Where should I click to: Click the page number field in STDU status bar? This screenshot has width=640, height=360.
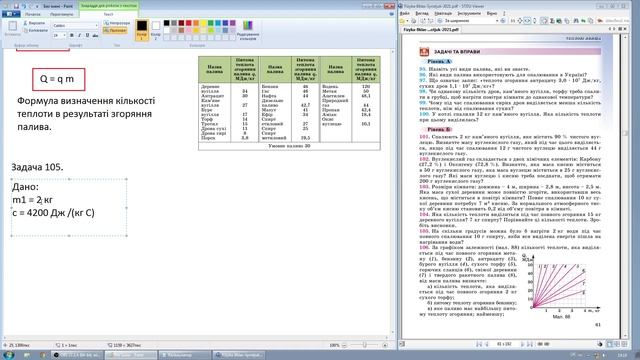click(504, 344)
